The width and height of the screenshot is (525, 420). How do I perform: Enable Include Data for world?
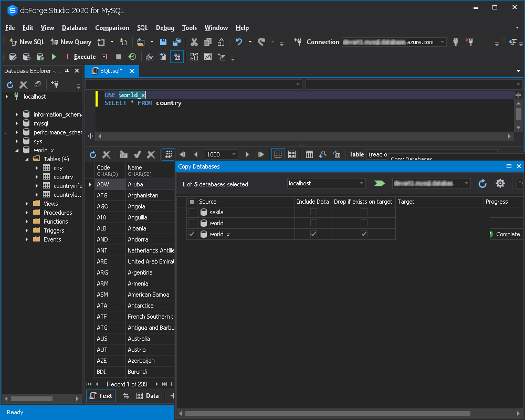313,223
